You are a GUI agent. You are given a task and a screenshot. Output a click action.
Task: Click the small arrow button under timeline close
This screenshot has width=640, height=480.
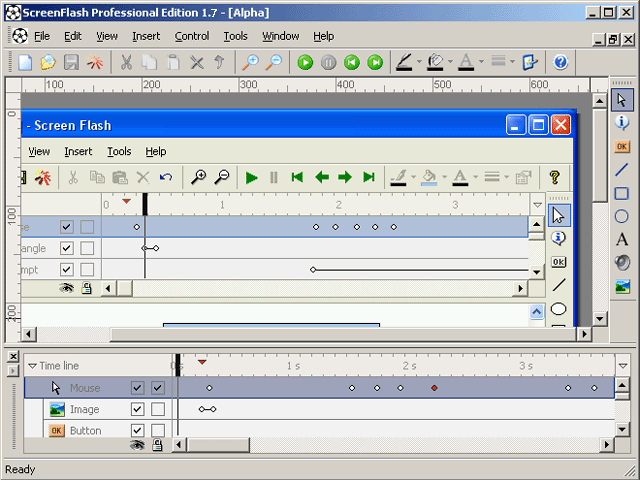pos(13,371)
